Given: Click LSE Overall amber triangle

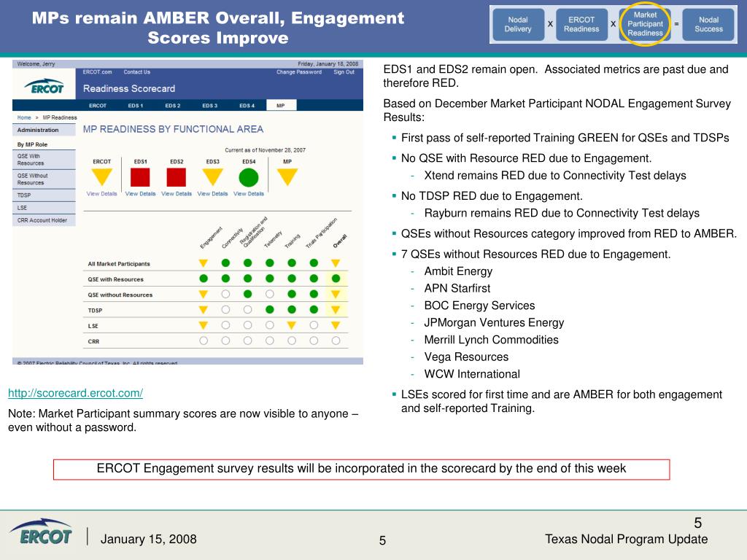Looking at the screenshot, I should coord(336,325).
